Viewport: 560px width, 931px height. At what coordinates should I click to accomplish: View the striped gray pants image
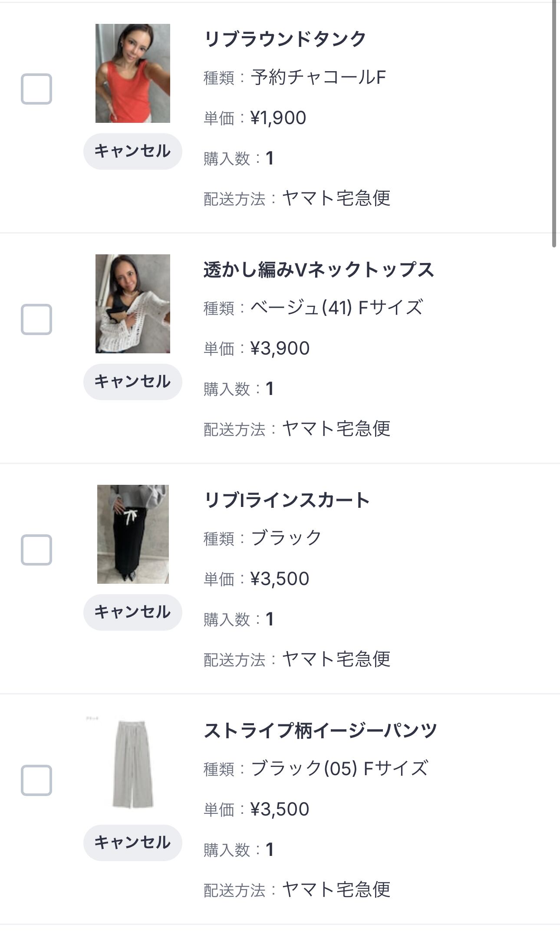pyautogui.click(x=133, y=765)
